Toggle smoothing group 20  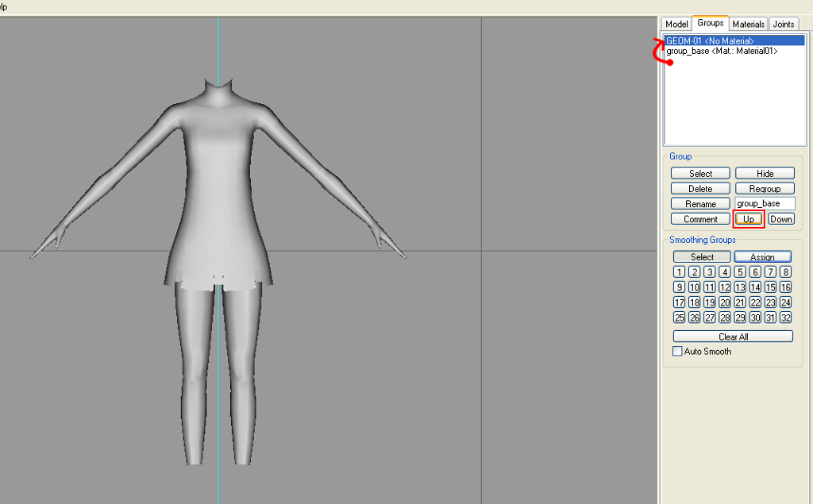725,302
